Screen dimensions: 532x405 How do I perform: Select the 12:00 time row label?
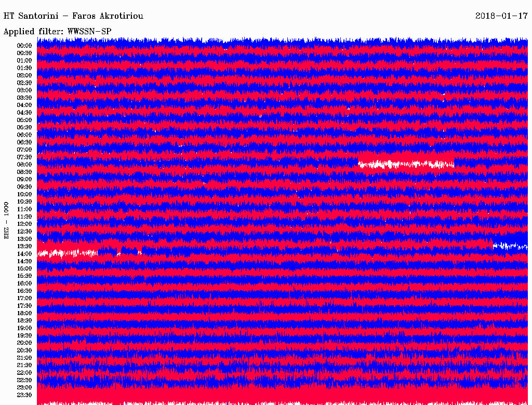click(x=24, y=224)
